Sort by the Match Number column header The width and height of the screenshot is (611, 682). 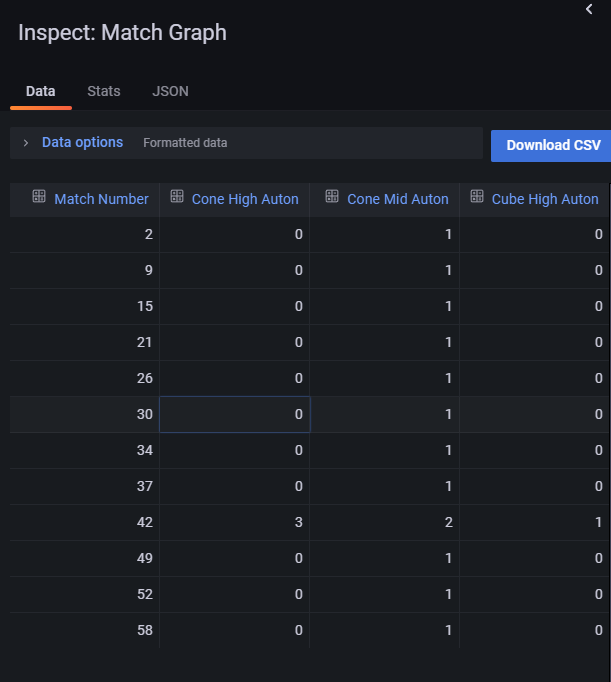pyautogui.click(x=101, y=199)
